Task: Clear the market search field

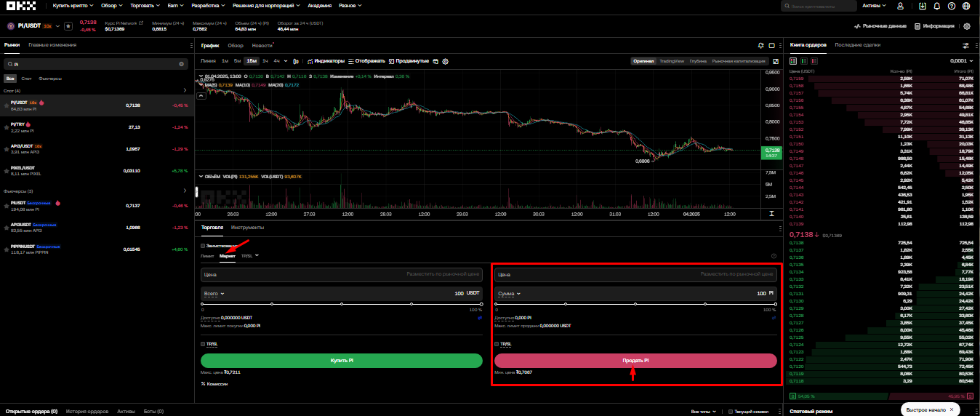Action: pos(182,64)
